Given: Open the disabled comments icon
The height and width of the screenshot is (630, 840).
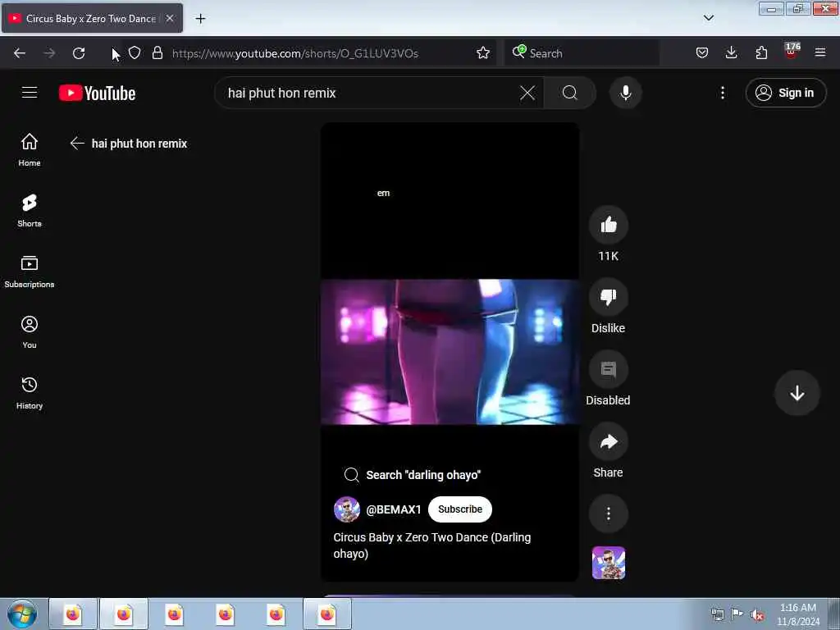Looking at the screenshot, I should click(x=608, y=369).
